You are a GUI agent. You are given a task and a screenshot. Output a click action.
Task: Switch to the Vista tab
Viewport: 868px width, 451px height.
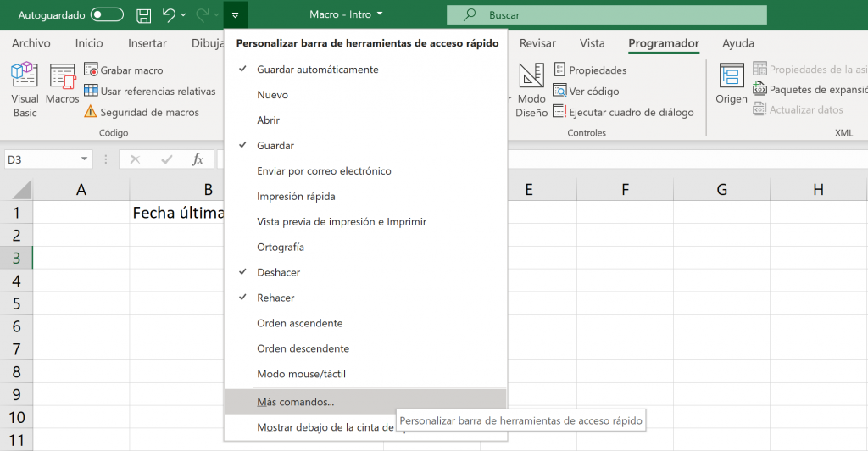(x=592, y=43)
